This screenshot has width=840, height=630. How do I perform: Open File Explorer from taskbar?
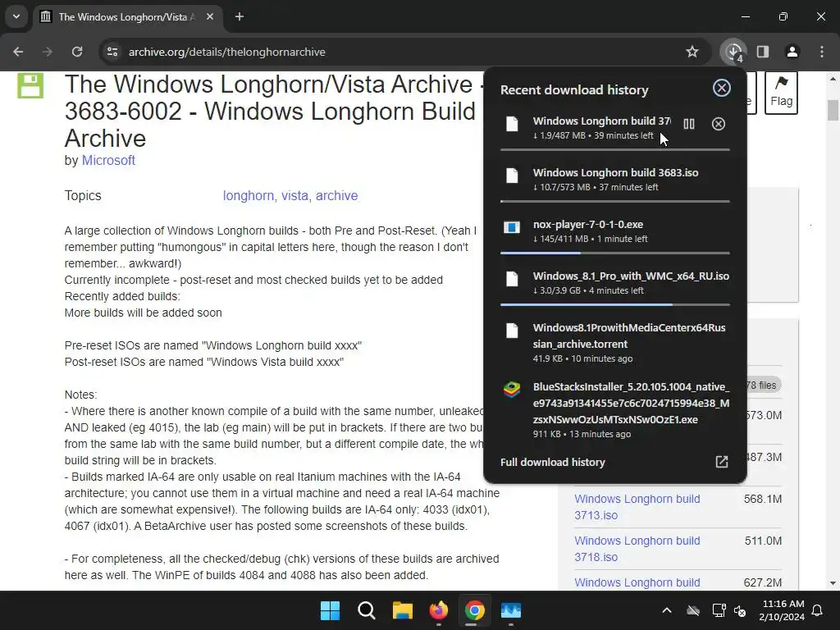pyautogui.click(x=402, y=610)
